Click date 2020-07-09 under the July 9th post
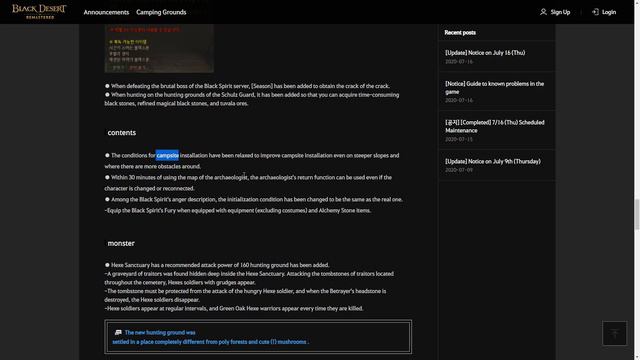The width and height of the screenshot is (640, 360). tap(459, 170)
